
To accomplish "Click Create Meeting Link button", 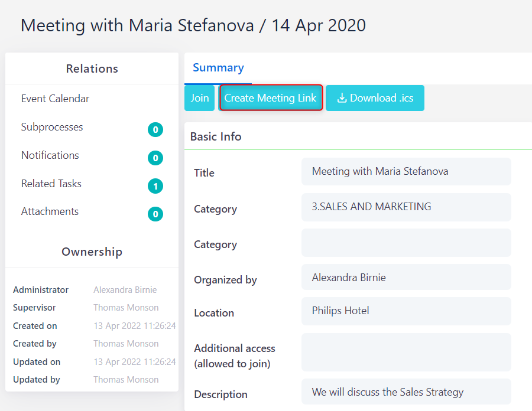I will pyautogui.click(x=271, y=98).
